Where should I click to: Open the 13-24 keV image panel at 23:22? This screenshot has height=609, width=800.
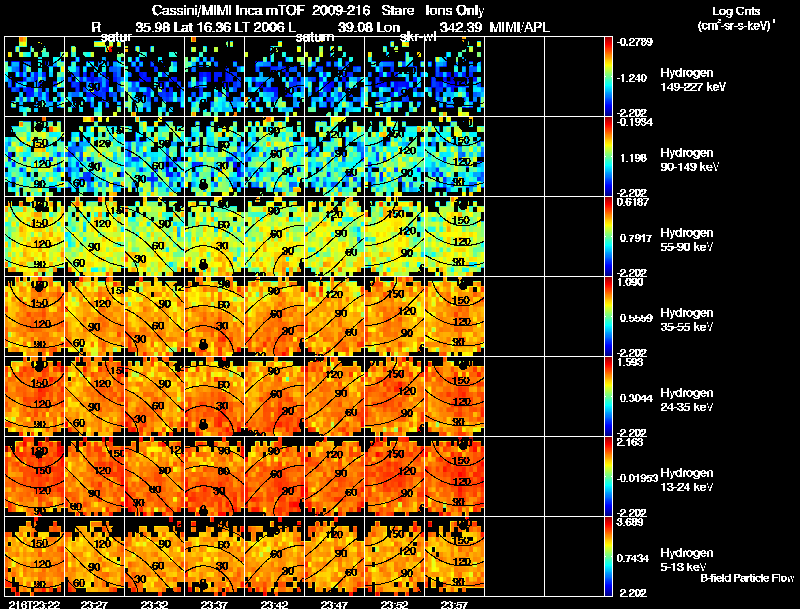35,477
